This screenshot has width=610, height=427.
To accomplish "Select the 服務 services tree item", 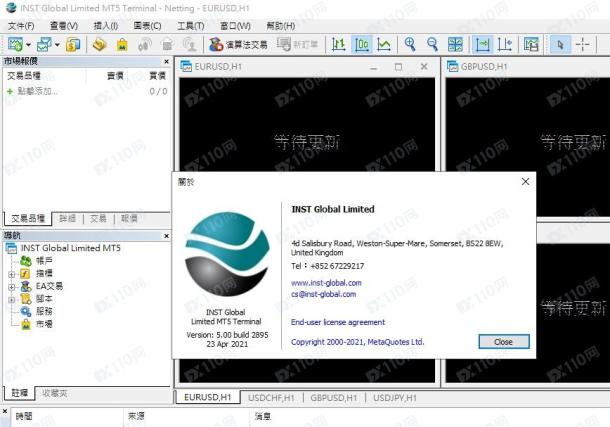I will coord(44,311).
